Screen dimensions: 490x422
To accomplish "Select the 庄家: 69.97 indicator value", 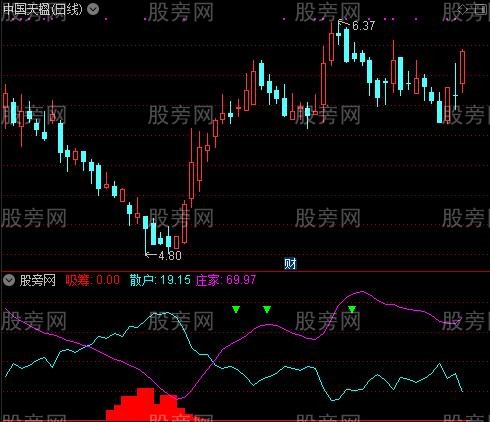I will pos(226,280).
